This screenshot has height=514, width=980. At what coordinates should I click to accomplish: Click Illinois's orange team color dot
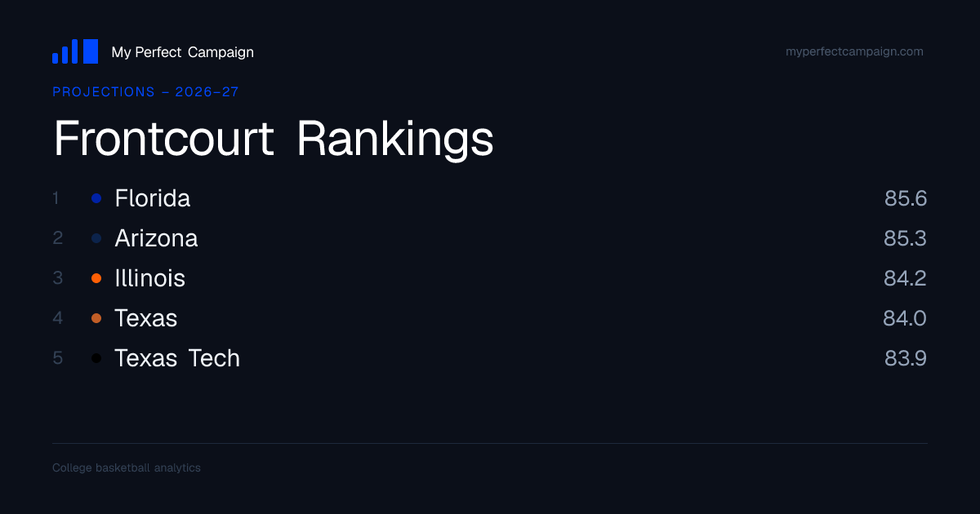tap(96, 278)
